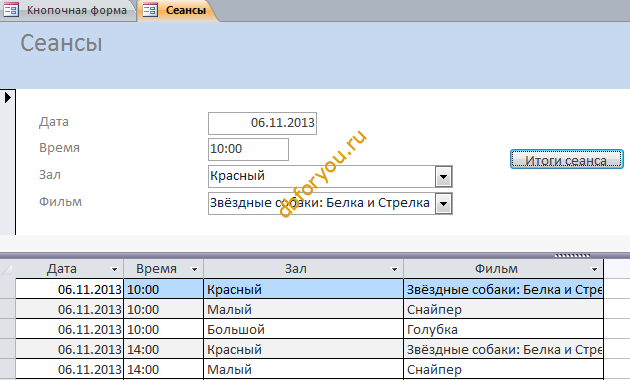
Task: Click the time cell 10:00 in Большой row
Action: (164, 329)
